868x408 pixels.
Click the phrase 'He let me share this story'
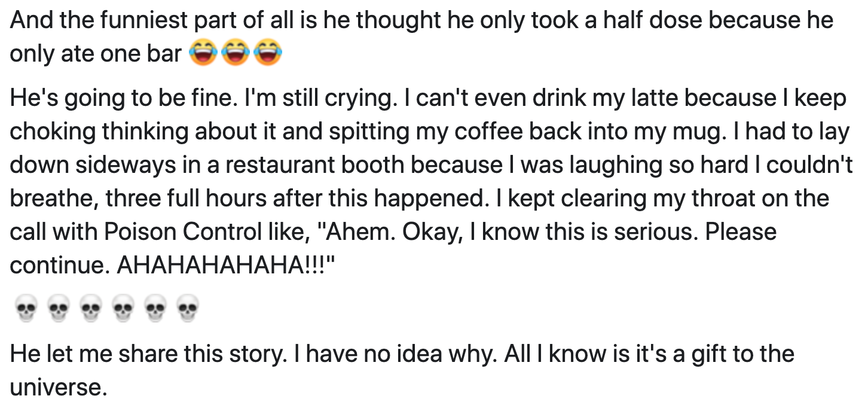click(146, 354)
